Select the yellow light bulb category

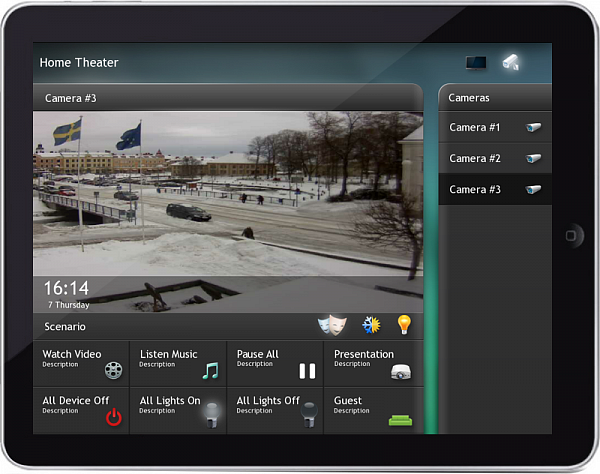click(x=404, y=324)
